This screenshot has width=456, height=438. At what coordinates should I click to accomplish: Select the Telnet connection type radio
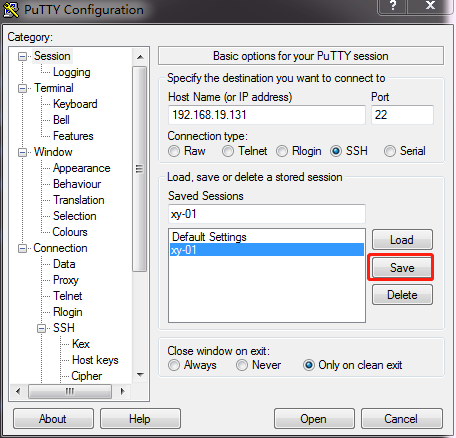228,151
